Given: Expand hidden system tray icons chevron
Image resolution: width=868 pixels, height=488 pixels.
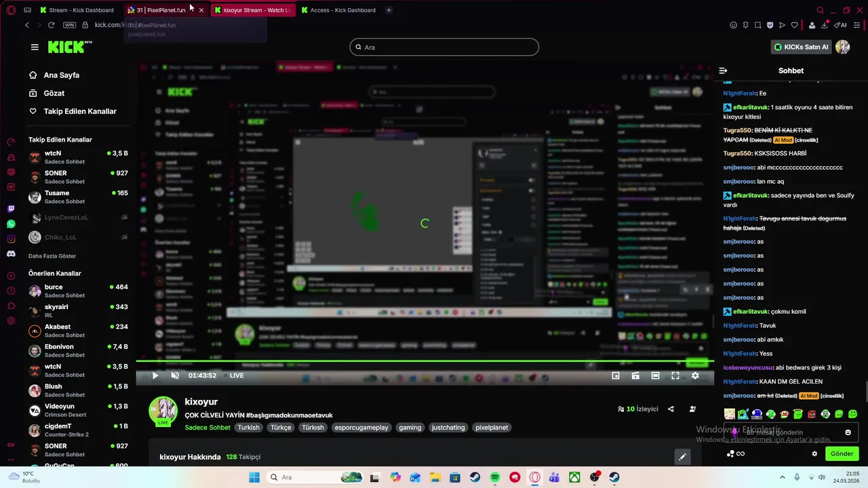Looking at the screenshot, I should click(782, 477).
